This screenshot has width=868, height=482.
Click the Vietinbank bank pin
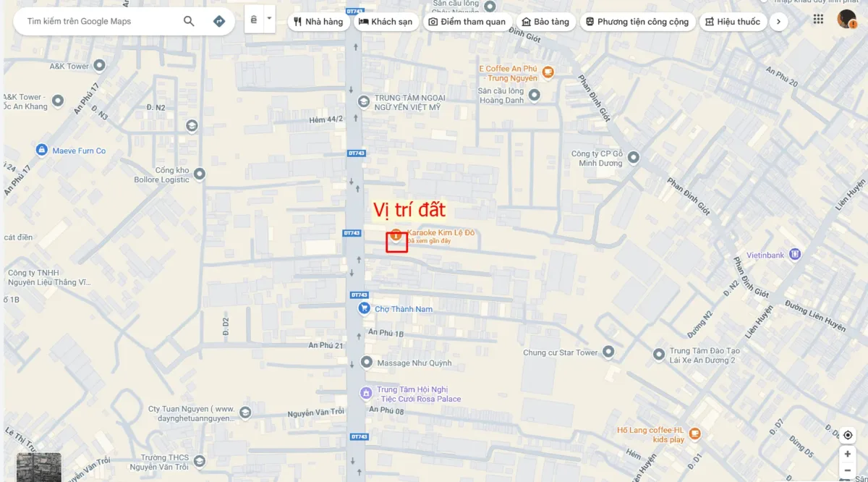[795, 254]
